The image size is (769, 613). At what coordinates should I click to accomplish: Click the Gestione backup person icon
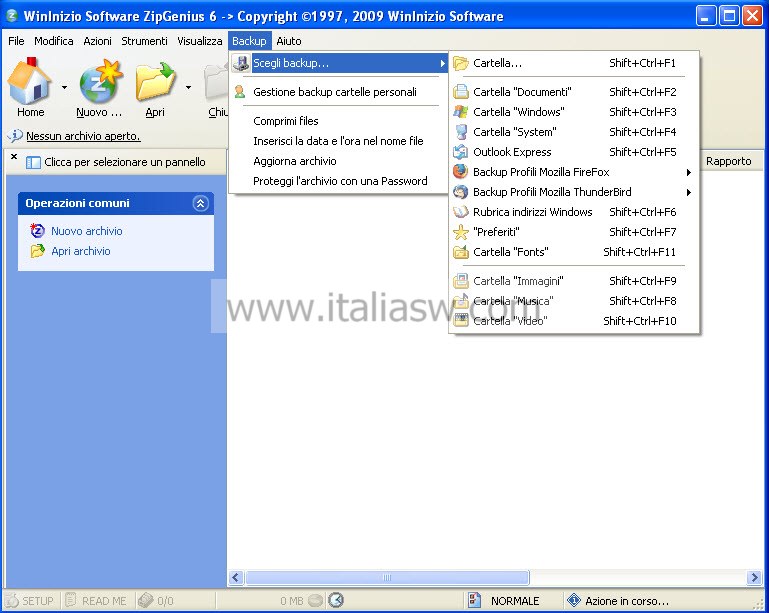[x=239, y=92]
